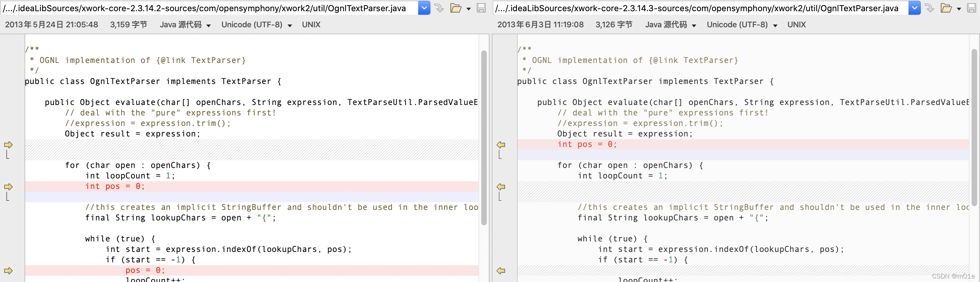Apply right-pane arrow beside the hatched block below loopCount
980x282 pixels.
pyautogui.click(x=501, y=186)
